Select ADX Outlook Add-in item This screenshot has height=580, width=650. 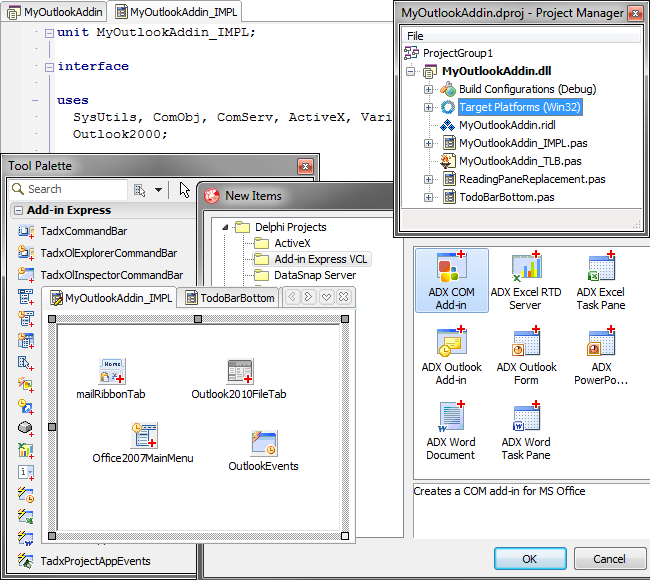point(451,356)
